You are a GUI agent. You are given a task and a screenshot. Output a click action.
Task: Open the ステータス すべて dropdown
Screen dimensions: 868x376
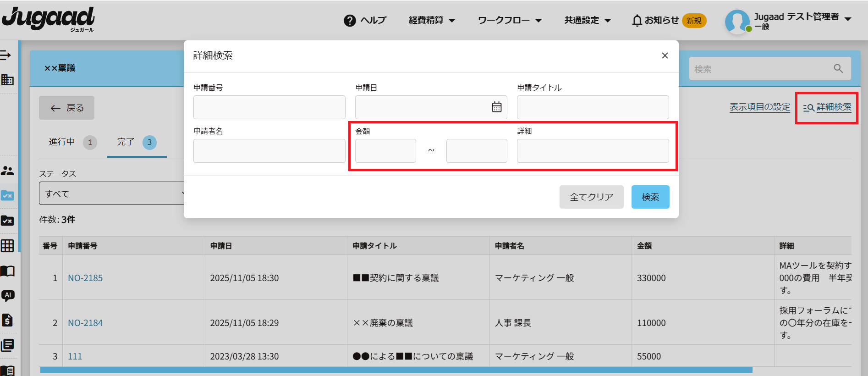tap(111, 194)
